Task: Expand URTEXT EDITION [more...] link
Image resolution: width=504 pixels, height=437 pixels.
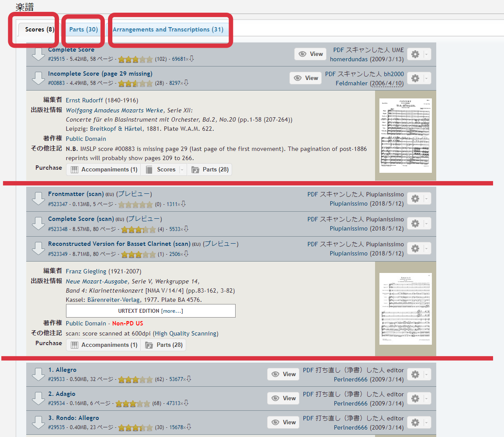Action: click(172, 311)
